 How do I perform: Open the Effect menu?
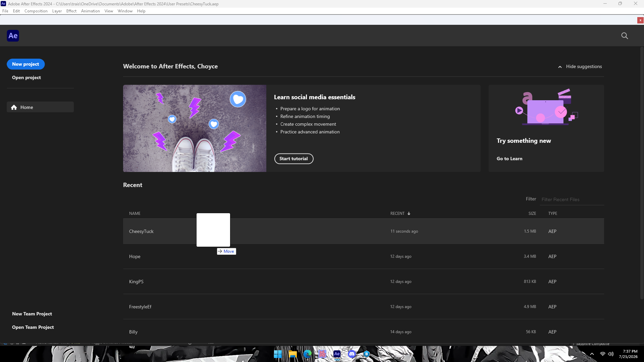pos(71,11)
